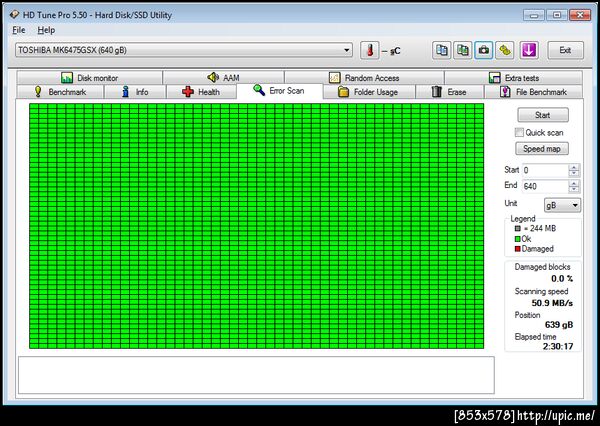Click the HD Tune Pro title bar icon
Image resolution: width=600 pixels, height=426 pixels.
(x=14, y=15)
